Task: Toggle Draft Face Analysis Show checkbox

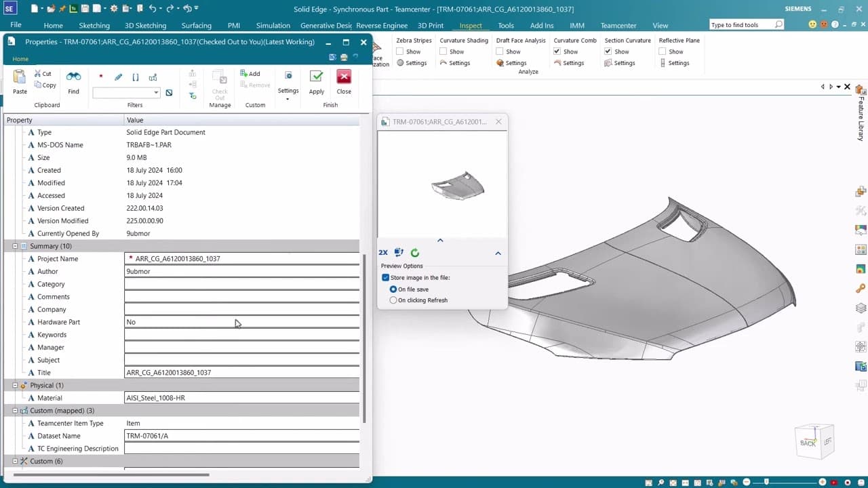Action: [500, 52]
